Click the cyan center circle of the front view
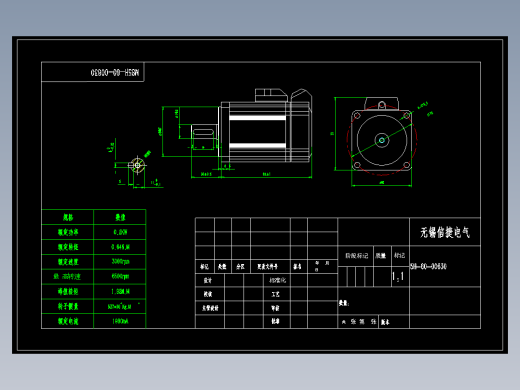 tap(382, 140)
